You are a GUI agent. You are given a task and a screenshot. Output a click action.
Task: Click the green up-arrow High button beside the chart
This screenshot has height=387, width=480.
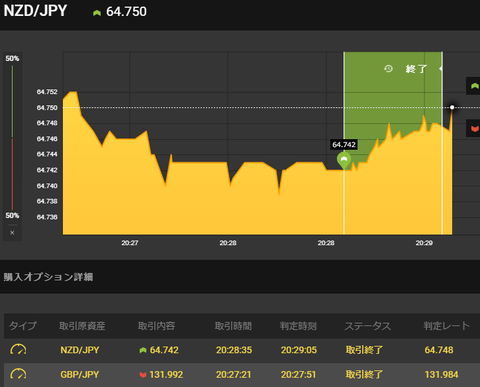click(x=474, y=86)
